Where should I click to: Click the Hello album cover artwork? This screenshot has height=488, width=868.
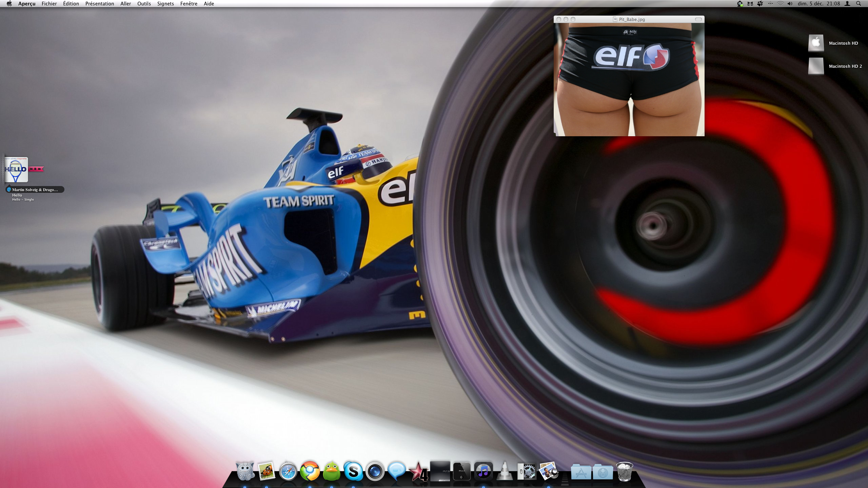(x=16, y=169)
